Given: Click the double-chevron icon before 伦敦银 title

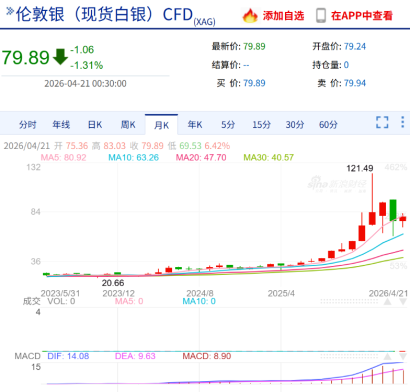Looking at the screenshot, I should click(10, 11).
